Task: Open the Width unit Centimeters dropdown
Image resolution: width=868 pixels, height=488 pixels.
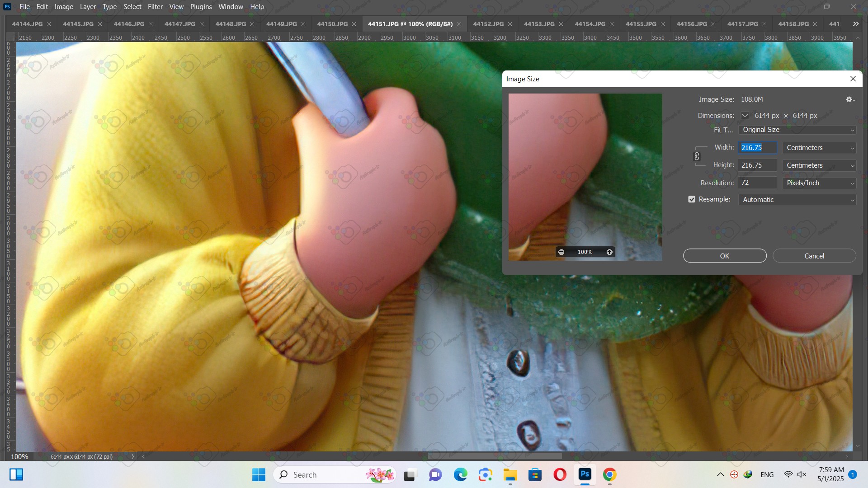Action: click(x=819, y=148)
